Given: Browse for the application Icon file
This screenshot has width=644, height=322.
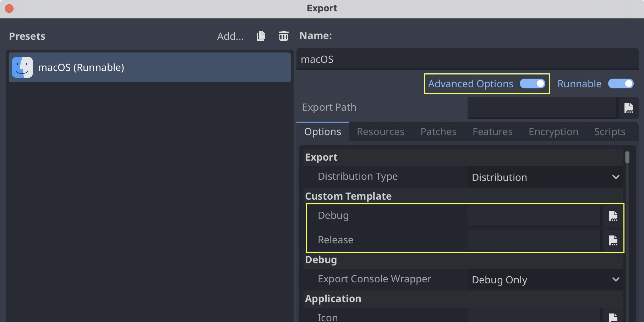Looking at the screenshot, I should (x=613, y=317).
